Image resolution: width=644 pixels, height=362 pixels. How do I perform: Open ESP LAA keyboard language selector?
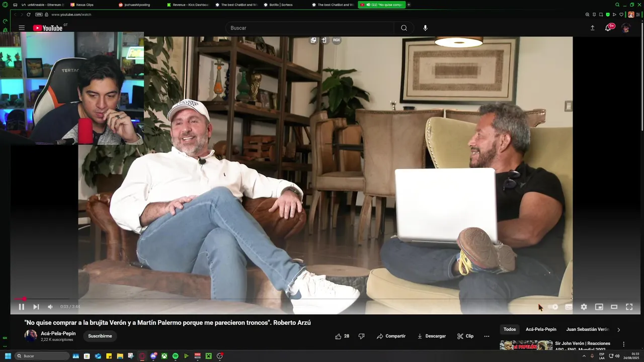coord(602,356)
